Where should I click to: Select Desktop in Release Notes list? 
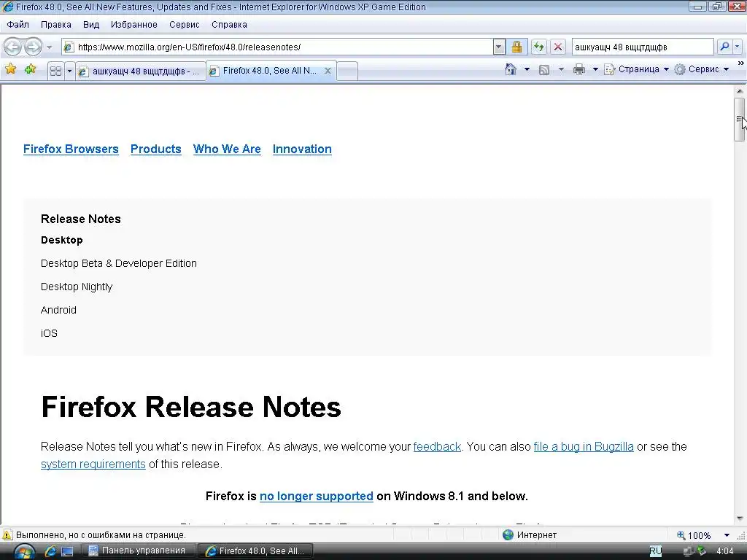point(62,240)
